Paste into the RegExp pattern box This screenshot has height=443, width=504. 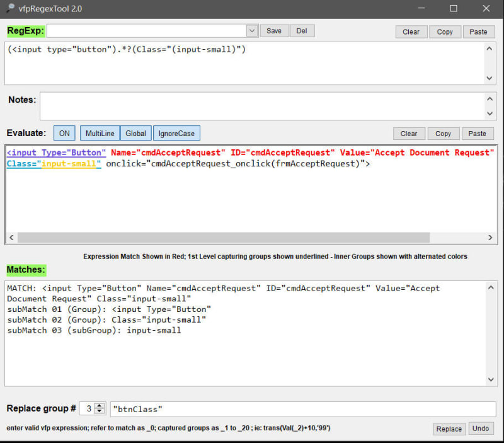point(478,32)
